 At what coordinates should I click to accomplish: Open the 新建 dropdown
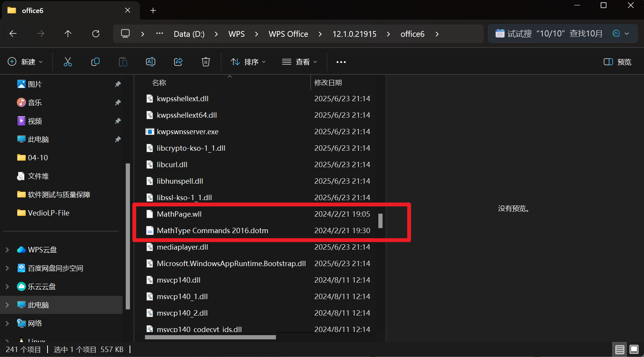click(25, 62)
